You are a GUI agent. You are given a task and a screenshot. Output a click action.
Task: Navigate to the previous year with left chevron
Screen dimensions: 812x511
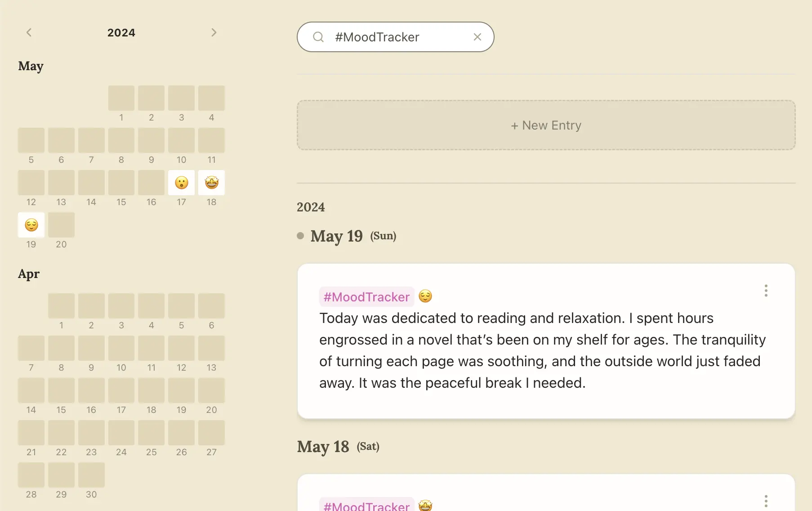(29, 32)
